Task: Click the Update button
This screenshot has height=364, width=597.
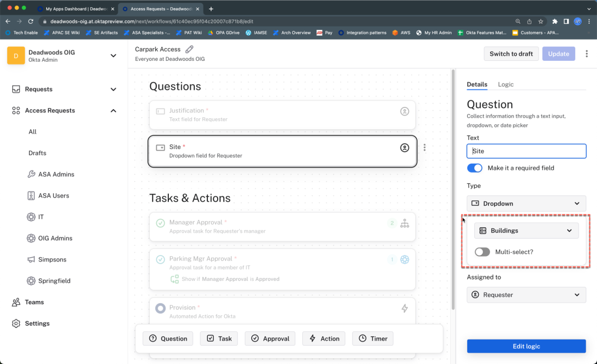Action: [x=558, y=54]
